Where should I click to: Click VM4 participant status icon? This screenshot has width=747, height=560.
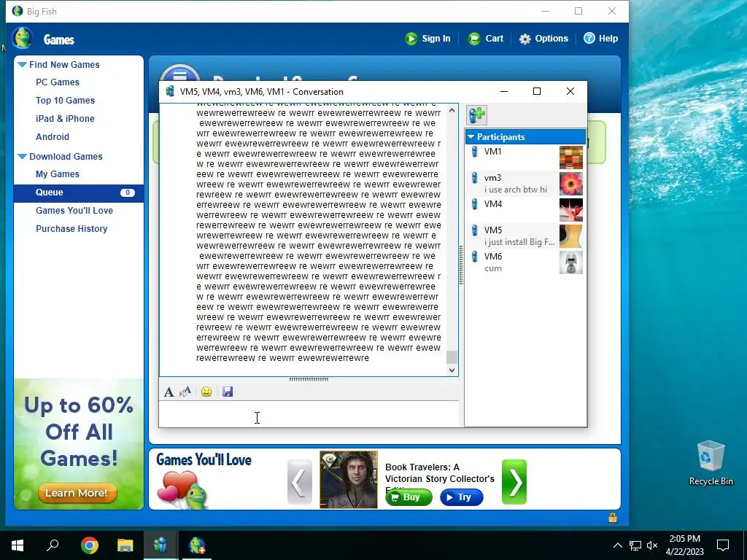coord(474,204)
